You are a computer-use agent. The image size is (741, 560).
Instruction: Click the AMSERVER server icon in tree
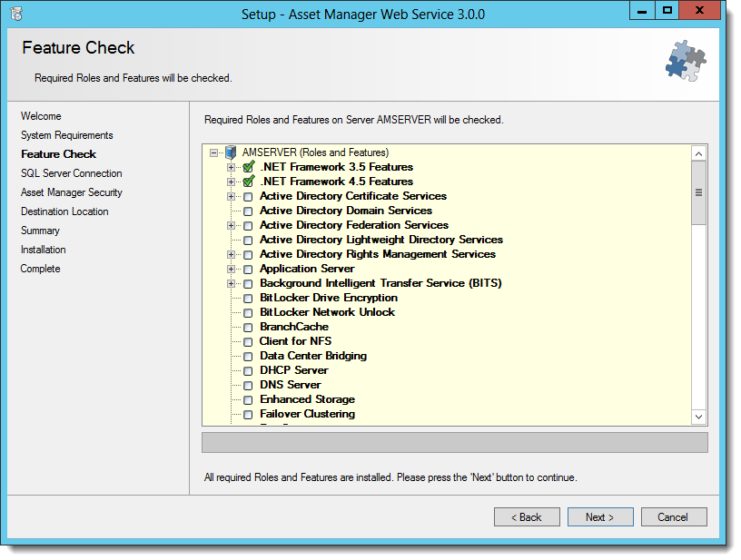(231, 152)
